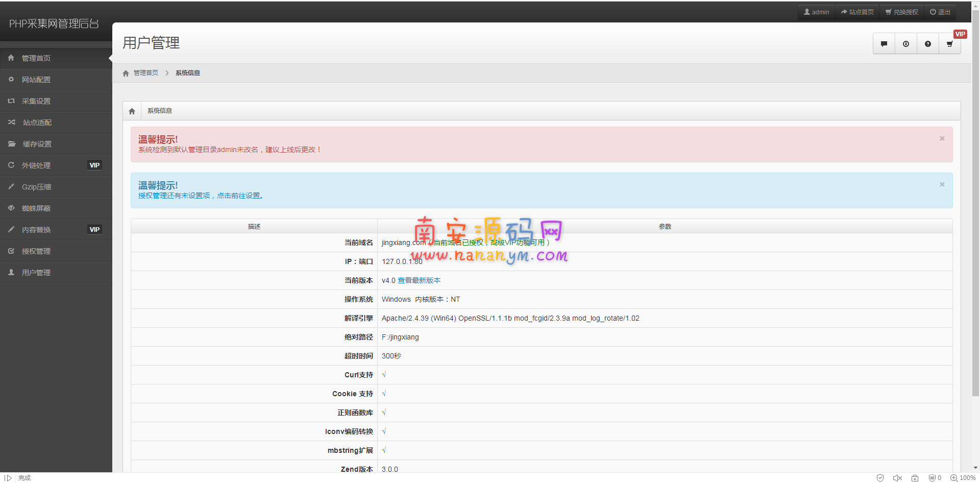Click the shuffle icon beside 站点适配
Screen dimensions: 980x483
11,122
